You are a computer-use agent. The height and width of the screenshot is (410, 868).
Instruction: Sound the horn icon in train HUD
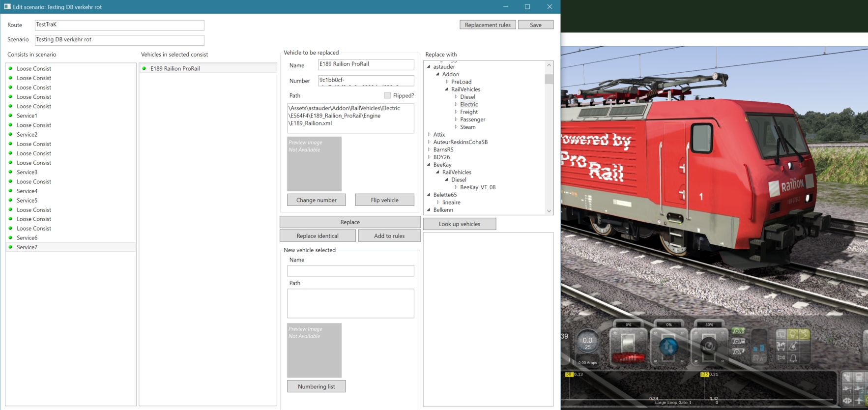pyautogui.click(x=781, y=358)
